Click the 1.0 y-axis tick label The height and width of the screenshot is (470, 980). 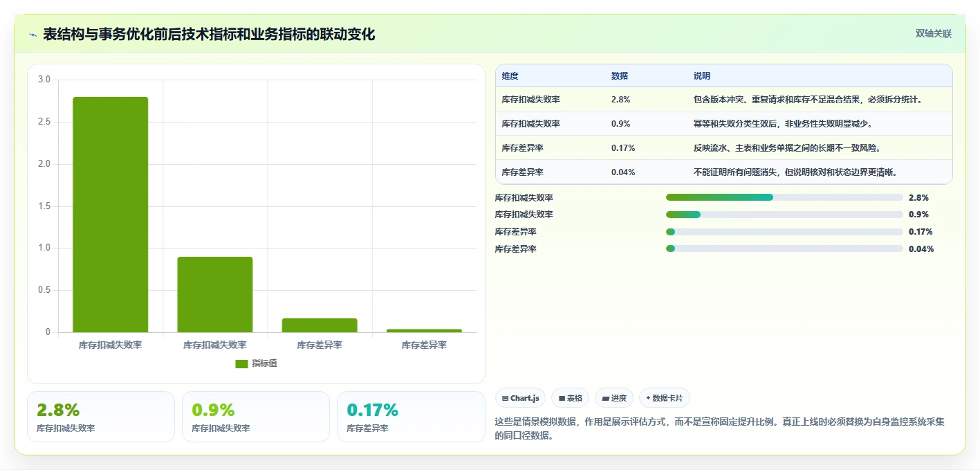[44, 248]
